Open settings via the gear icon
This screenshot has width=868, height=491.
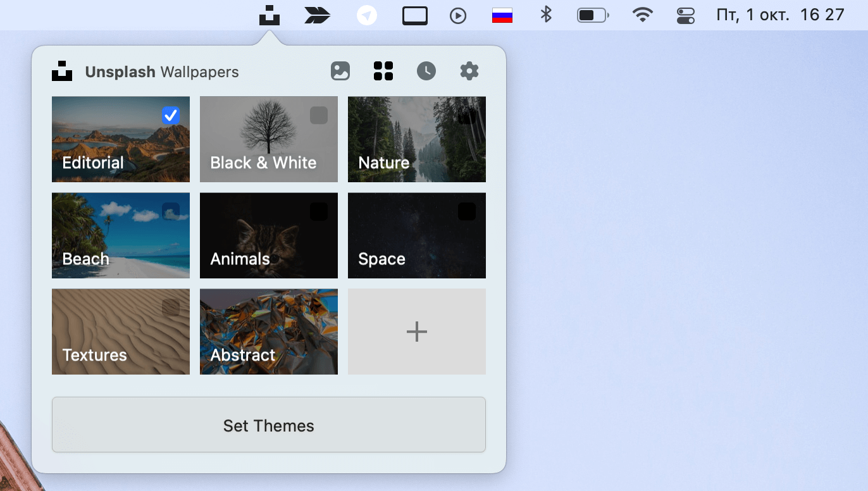click(469, 71)
